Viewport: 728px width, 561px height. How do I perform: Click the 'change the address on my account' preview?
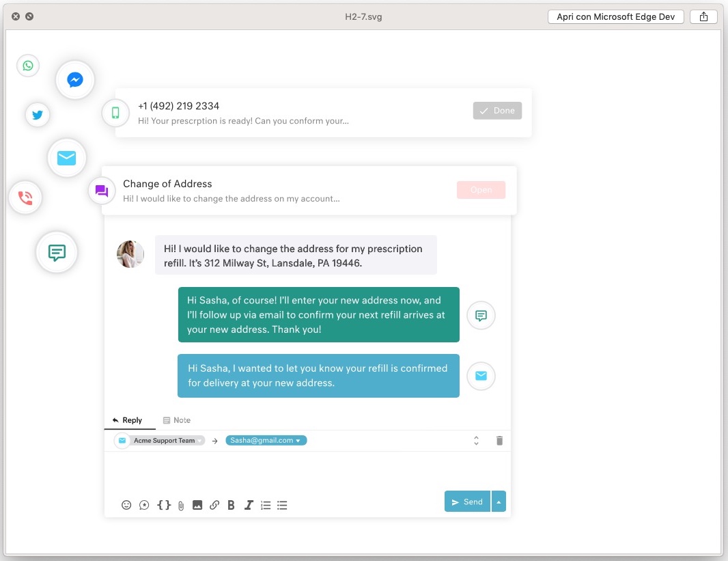(x=232, y=199)
